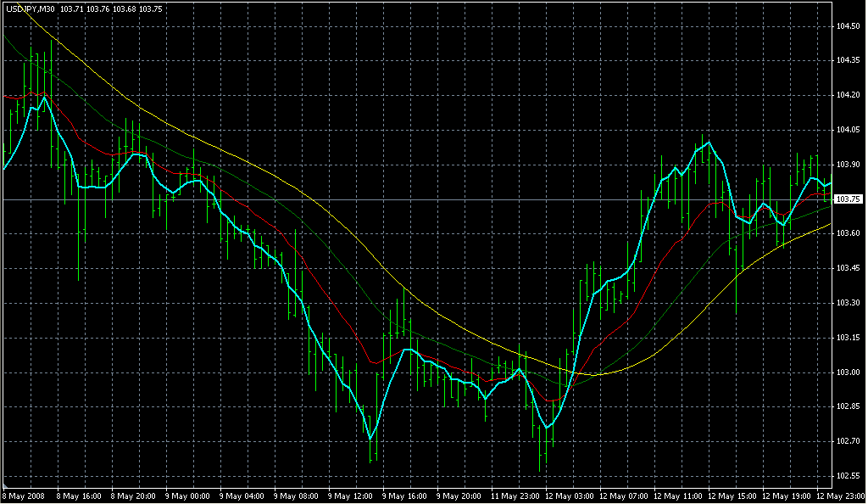Click the 12 May 11:00 time label
The width and height of the screenshot is (868, 504).
pyautogui.click(x=679, y=496)
